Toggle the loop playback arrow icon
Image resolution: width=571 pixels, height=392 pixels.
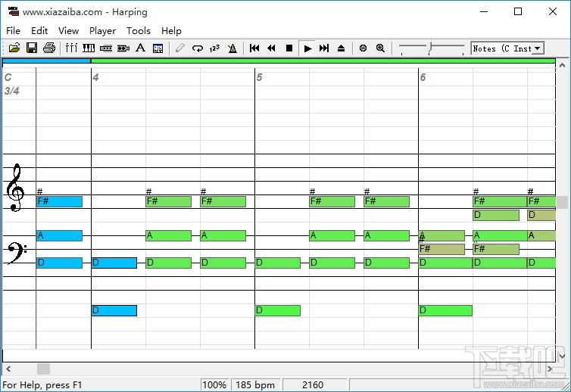[197, 48]
